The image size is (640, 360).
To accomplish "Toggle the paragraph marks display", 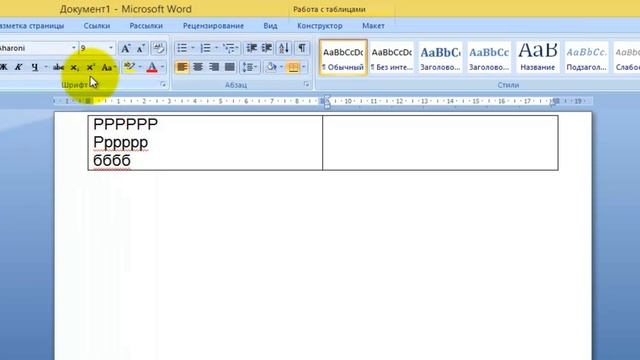I will 302,48.
